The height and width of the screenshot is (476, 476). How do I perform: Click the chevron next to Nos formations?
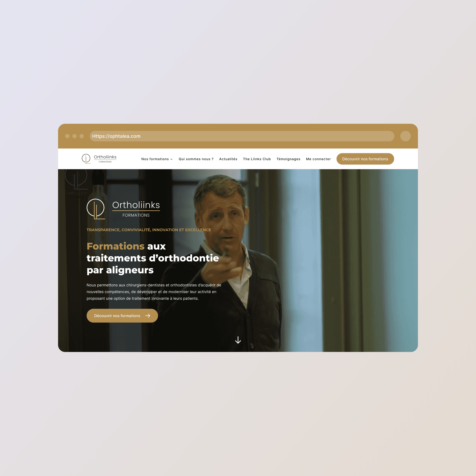click(171, 159)
